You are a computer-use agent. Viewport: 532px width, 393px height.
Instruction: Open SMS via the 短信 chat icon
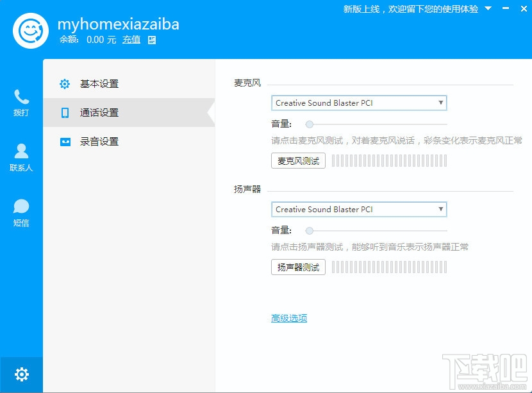[21, 206]
